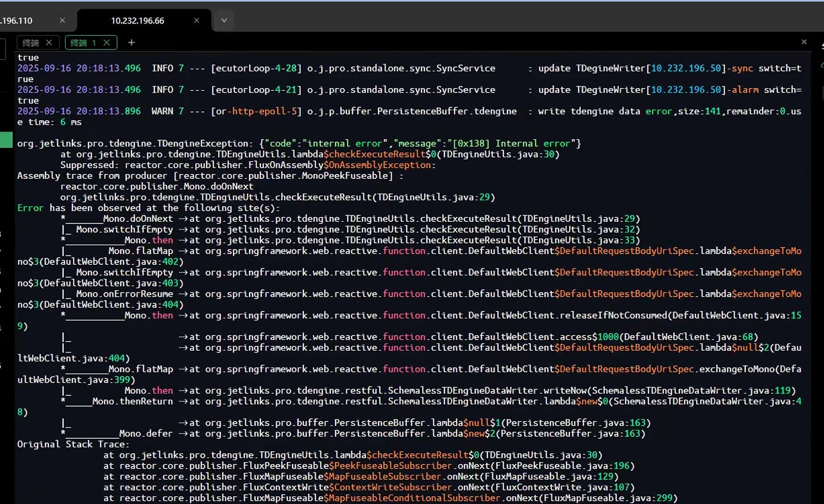The width and height of the screenshot is (824, 504).
Task: Click the WARN log level text
Action: 162,111
